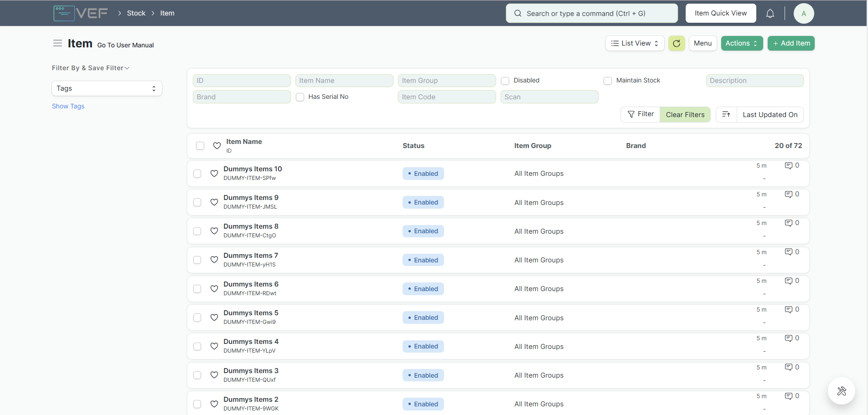Open the List View dropdown
Viewport: 868px width, 415px height.
click(635, 43)
